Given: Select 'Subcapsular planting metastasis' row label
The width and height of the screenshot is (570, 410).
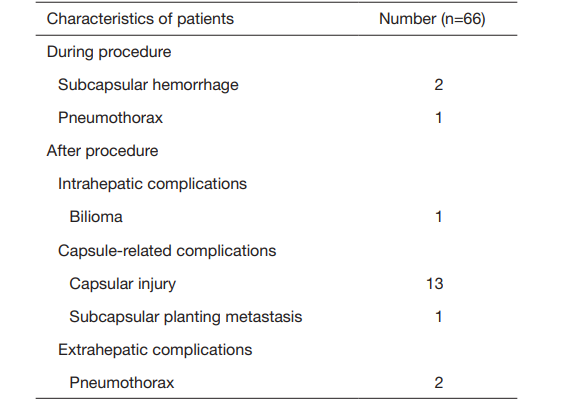Looking at the screenshot, I should tap(186, 317).
